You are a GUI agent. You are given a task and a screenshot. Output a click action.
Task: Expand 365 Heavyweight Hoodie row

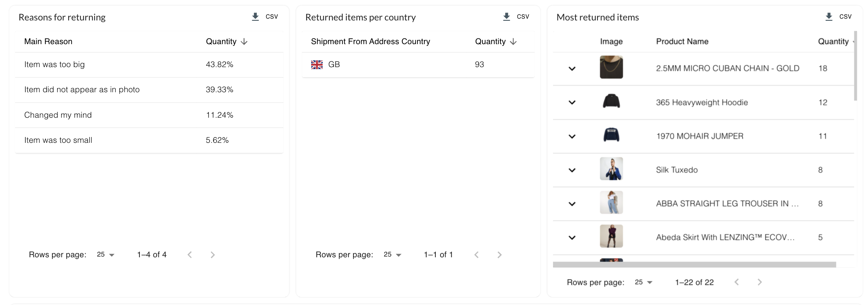click(572, 102)
